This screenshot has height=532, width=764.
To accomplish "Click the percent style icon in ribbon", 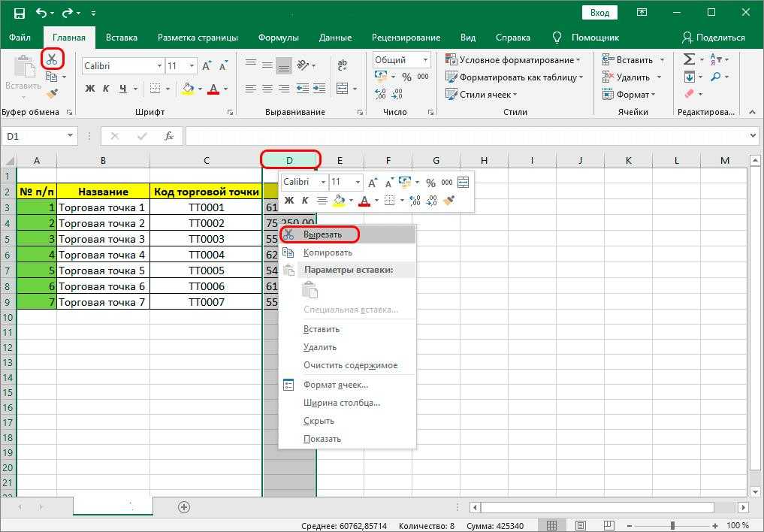I will pyautogui.click(x=406, y=77).
